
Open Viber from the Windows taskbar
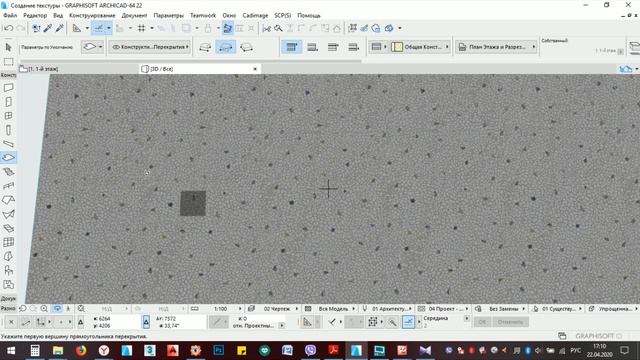pos(311,351)
